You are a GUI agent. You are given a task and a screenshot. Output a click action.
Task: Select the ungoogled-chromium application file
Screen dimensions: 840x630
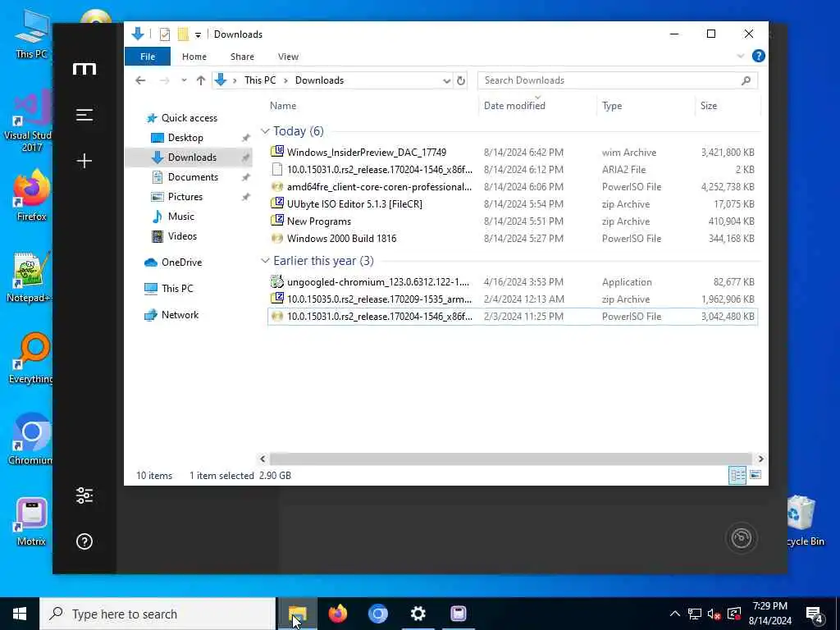tap(512, 282)
